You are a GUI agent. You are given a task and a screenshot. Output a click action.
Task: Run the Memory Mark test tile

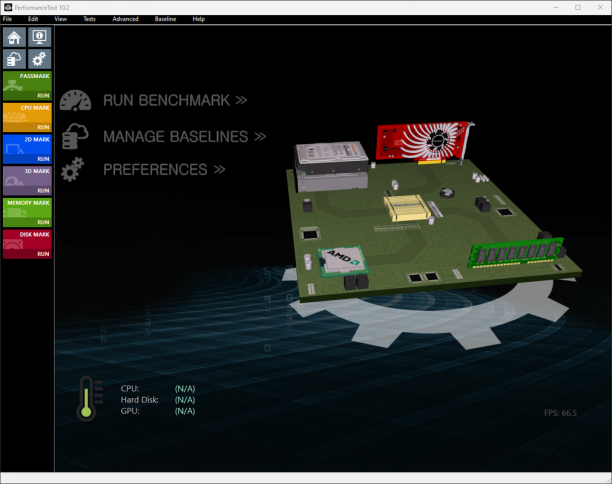tap(27, 212)
